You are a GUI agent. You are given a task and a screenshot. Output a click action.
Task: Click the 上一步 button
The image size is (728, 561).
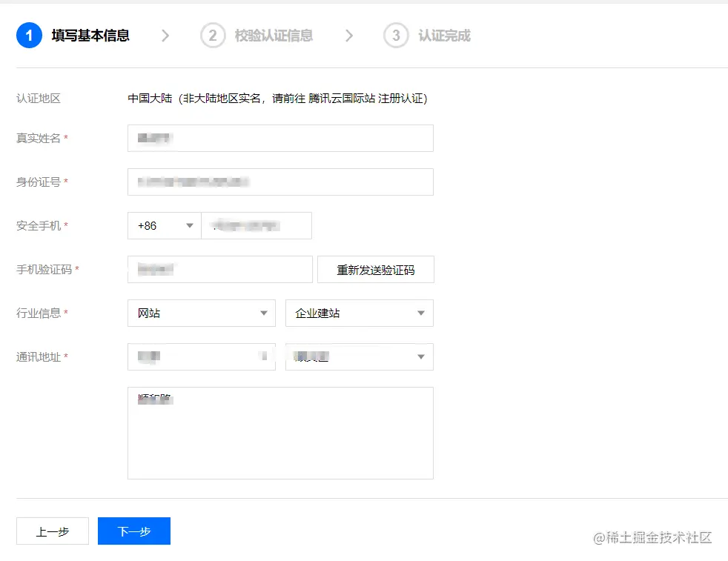point(53,531)
